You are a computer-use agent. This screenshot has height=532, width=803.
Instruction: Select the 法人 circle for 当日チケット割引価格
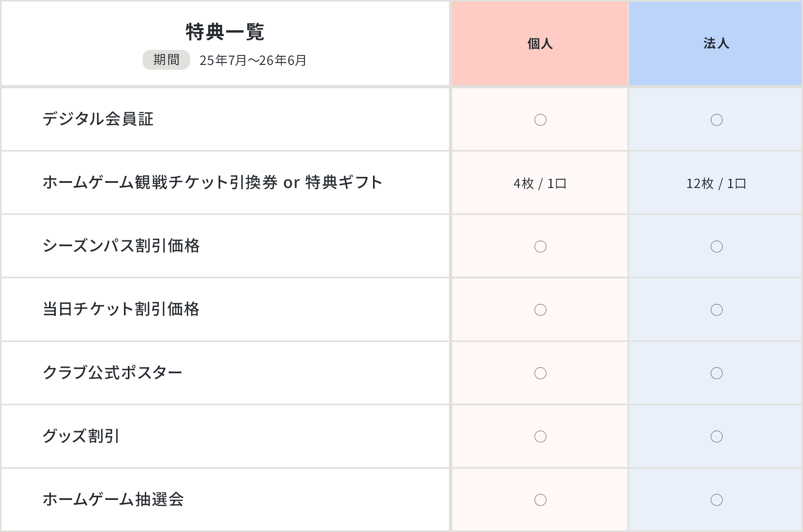pyautogui.click(x=716, y=310)
